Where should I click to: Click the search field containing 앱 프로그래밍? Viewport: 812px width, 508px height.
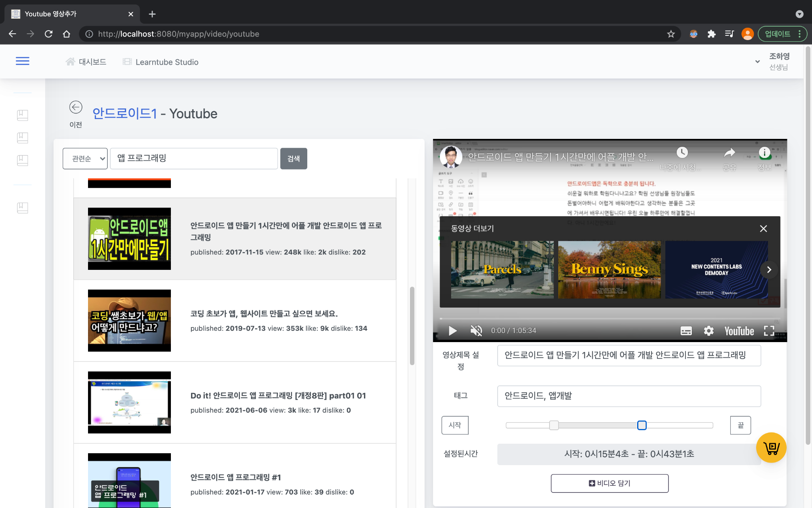pyautogui.click(x=194, y=159)
